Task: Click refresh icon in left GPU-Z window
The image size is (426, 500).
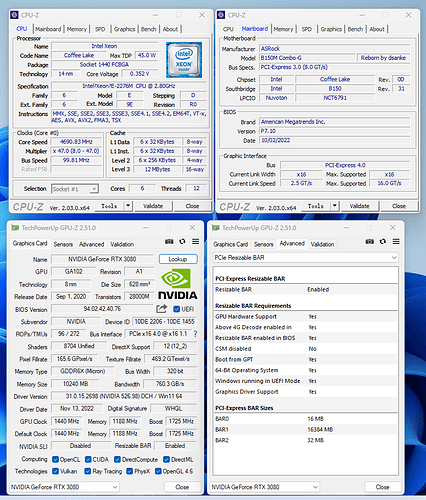Action: 182,241
